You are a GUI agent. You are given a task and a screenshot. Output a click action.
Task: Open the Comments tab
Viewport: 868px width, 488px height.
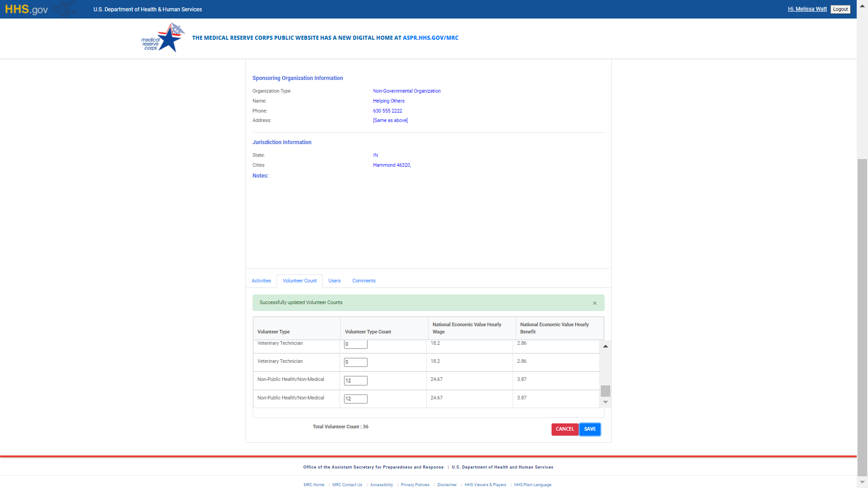363,281
